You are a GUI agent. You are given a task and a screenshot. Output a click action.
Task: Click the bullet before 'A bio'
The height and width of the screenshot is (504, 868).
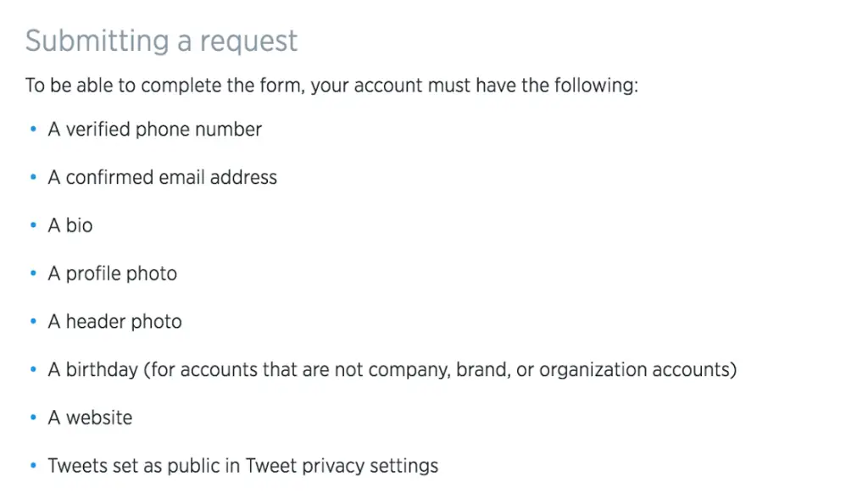tap(33, 225)
